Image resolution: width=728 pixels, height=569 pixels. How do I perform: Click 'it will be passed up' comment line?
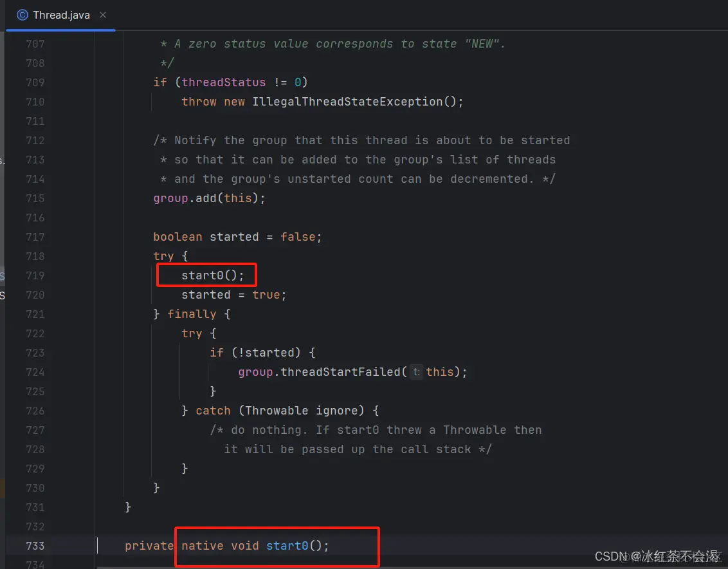pyautogui.click(x=358, y=449)
